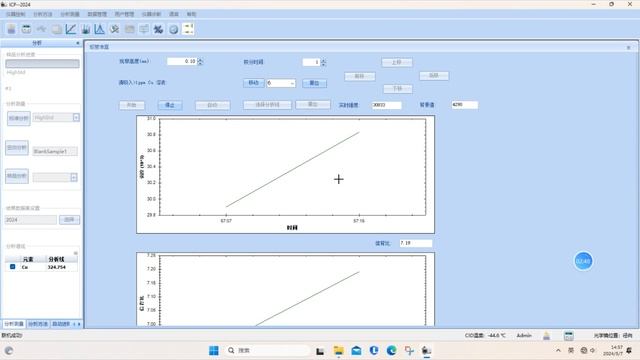Screen dimensions: 640x360
Task: Click the BlankSample1 field
Action: pyautogui.click(x=55, y=151)
